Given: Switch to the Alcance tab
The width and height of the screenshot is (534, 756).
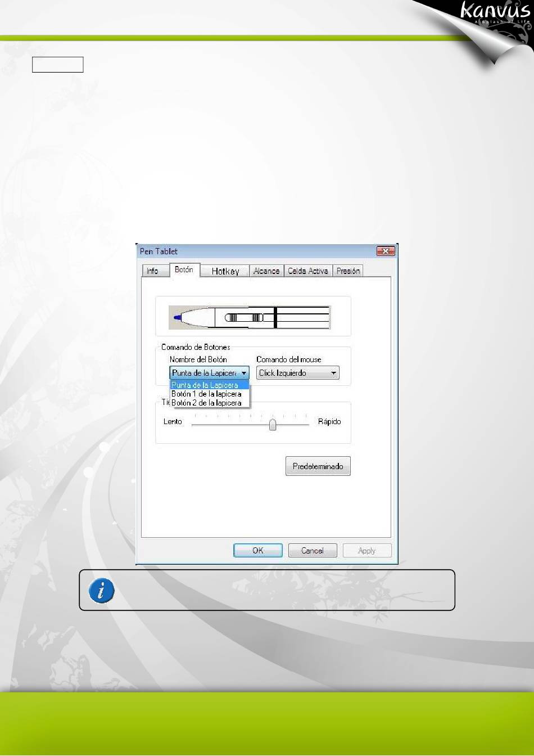Looking at the screenshot, I should pyautogui.click(x=266, y=271).
